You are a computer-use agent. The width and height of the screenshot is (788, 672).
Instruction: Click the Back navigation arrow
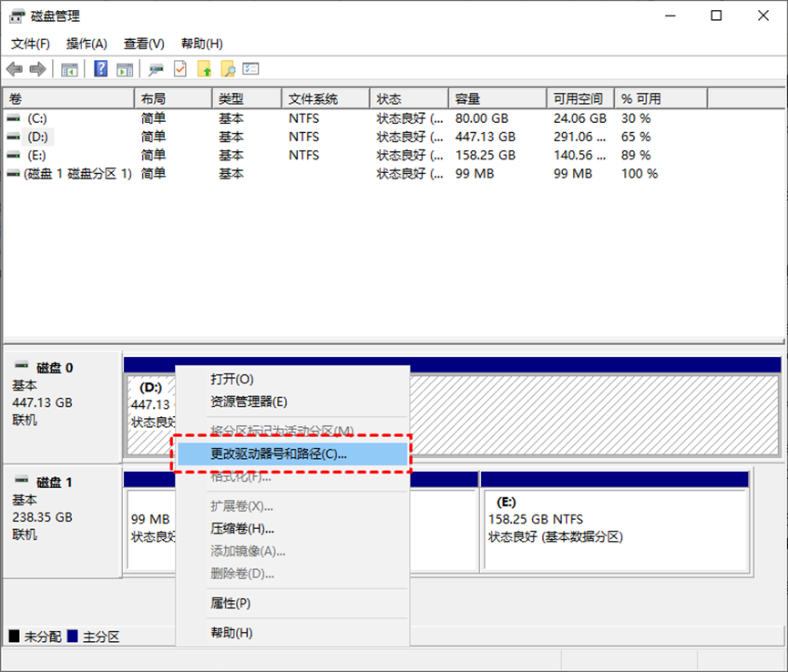(x=15, y=68)
